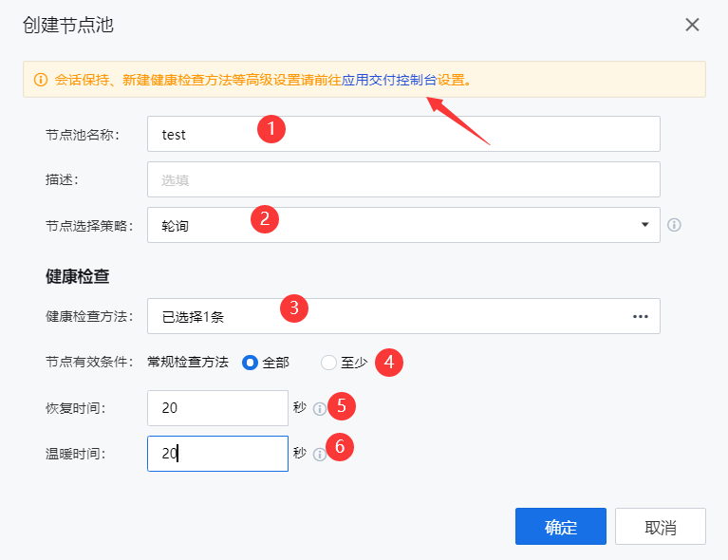
Task: Cancel with the 取消 button
Action: 661,527
